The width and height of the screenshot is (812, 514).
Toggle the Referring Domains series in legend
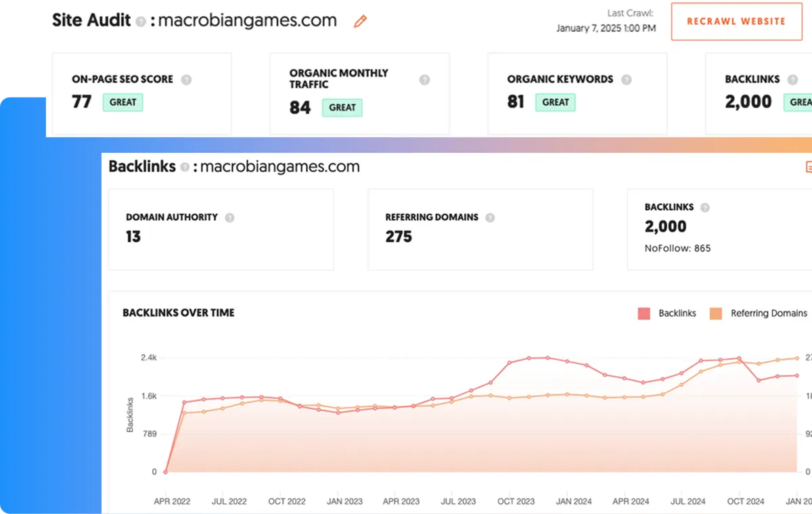759,314
